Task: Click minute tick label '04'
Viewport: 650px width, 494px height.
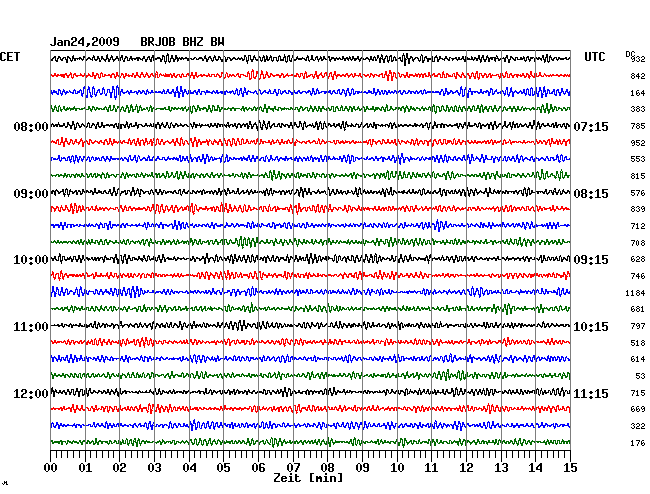Action: click(x=189, y=467)
